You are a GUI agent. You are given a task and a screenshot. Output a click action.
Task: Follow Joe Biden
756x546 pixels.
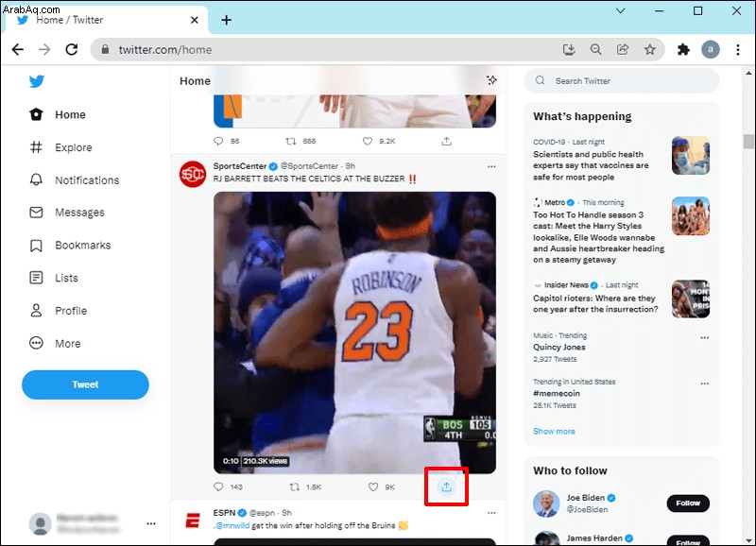click(688, 503)
